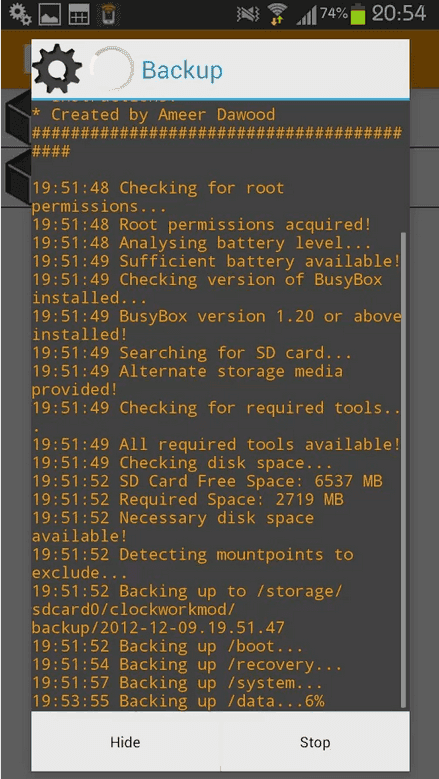
Task: Open the image notification icon in status bar
Action: [51, 14]
